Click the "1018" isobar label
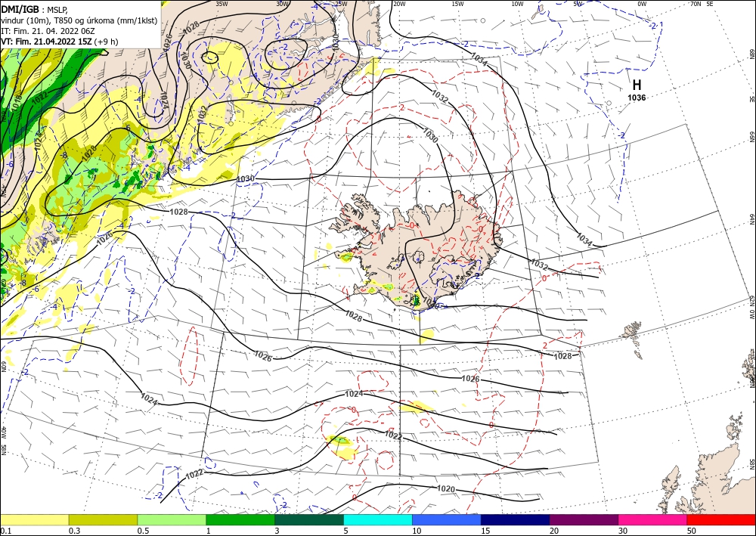Screen dimensions: 756x536 click(x=17, y=103)
